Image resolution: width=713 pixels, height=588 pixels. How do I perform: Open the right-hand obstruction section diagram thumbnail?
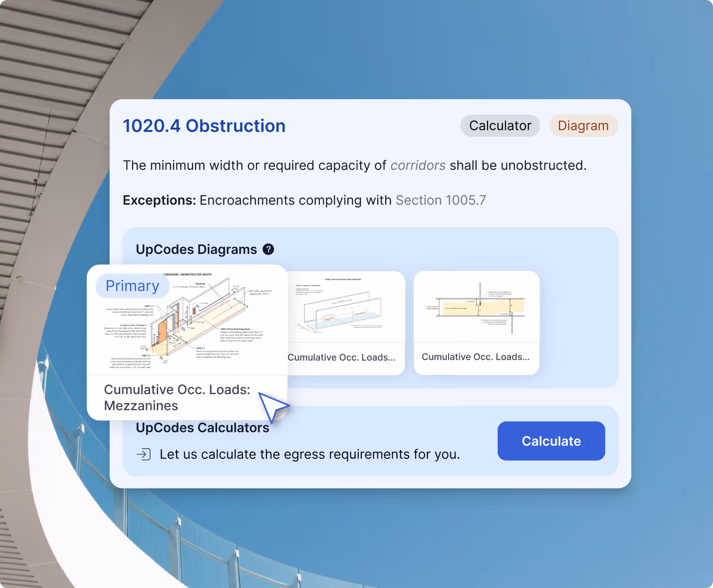[477, 307]
